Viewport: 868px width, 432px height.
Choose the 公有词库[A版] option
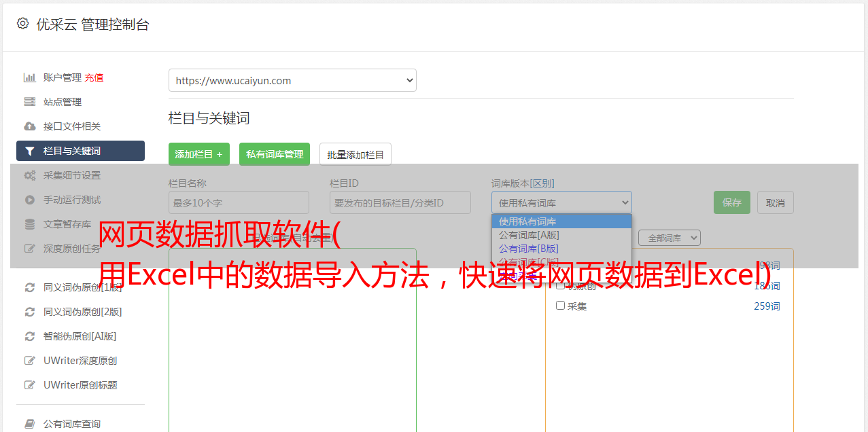(x=561, y=235)
